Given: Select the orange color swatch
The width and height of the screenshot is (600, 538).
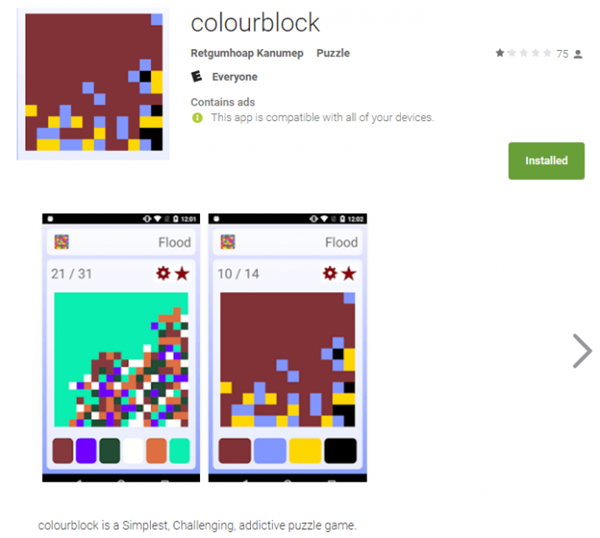Looking at the screenshot, I should (156, 451).
